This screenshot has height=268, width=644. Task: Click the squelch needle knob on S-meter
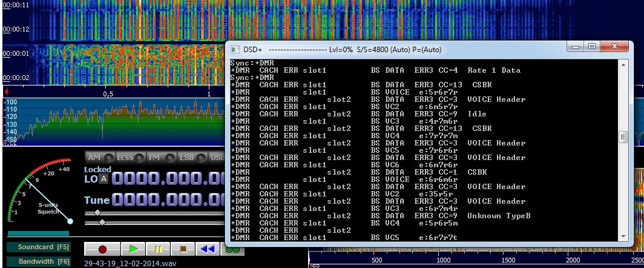[70, 221]
